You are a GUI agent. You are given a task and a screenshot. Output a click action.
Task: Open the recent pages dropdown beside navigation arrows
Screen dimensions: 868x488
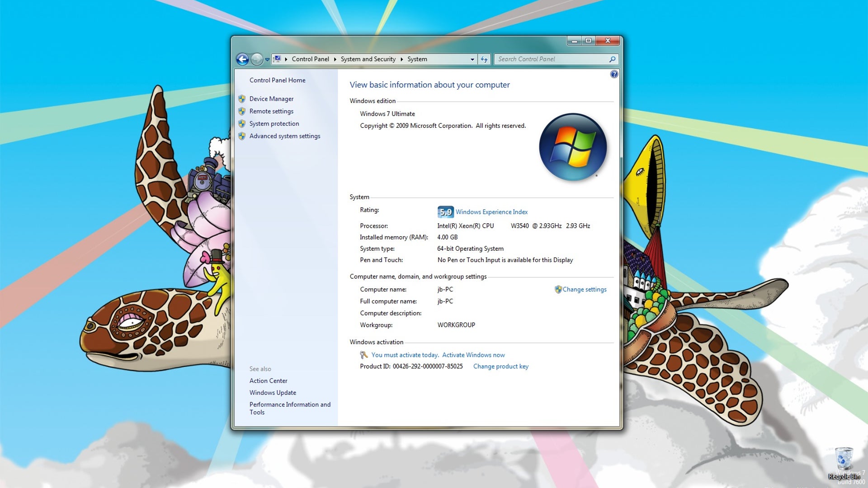pos(267,59)
